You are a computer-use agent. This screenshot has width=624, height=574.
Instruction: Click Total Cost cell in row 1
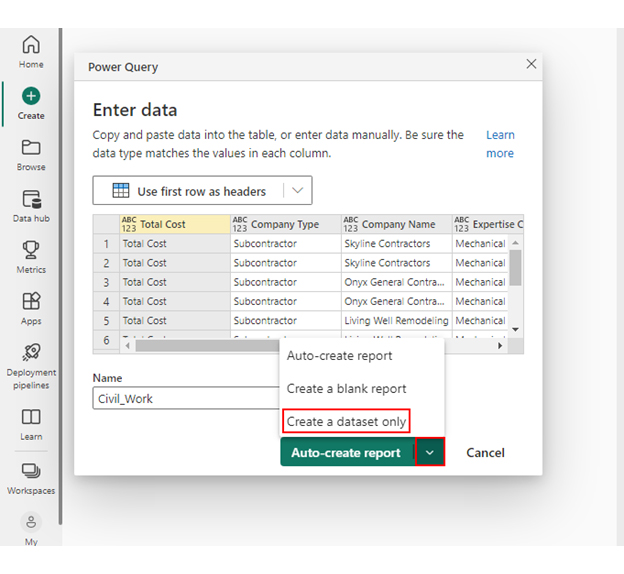click(x=175, y=244)
